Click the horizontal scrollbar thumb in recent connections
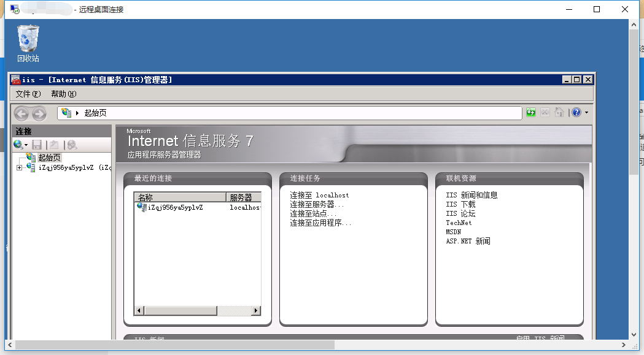644x355 pixels. pyautogui.click(x=180, y=311)
